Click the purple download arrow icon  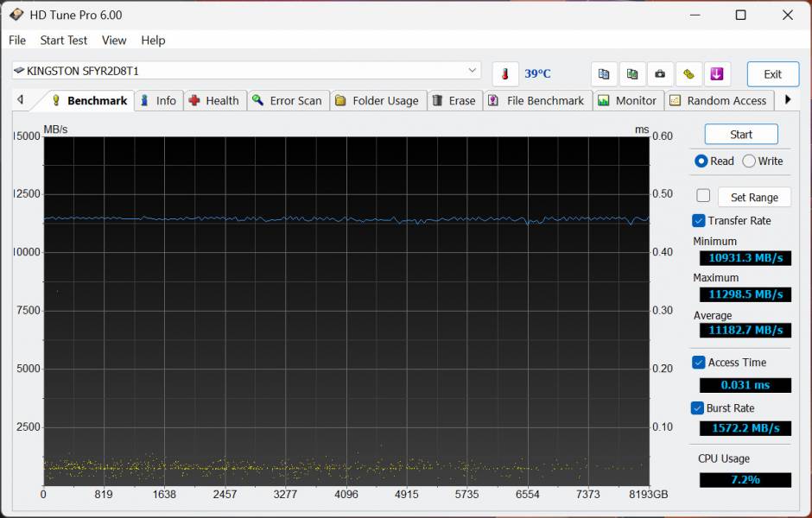tap(717, 74)
